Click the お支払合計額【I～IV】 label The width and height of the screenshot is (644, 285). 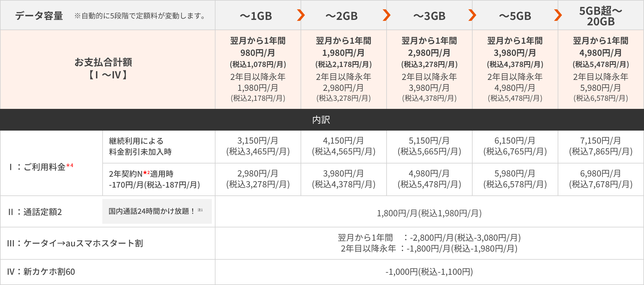103,68
